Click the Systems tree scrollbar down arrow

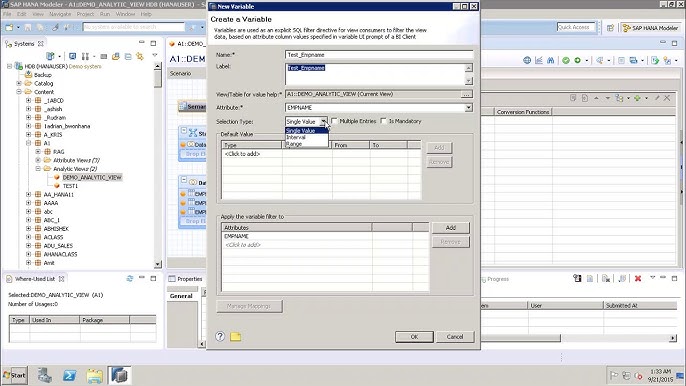point(158,264)
